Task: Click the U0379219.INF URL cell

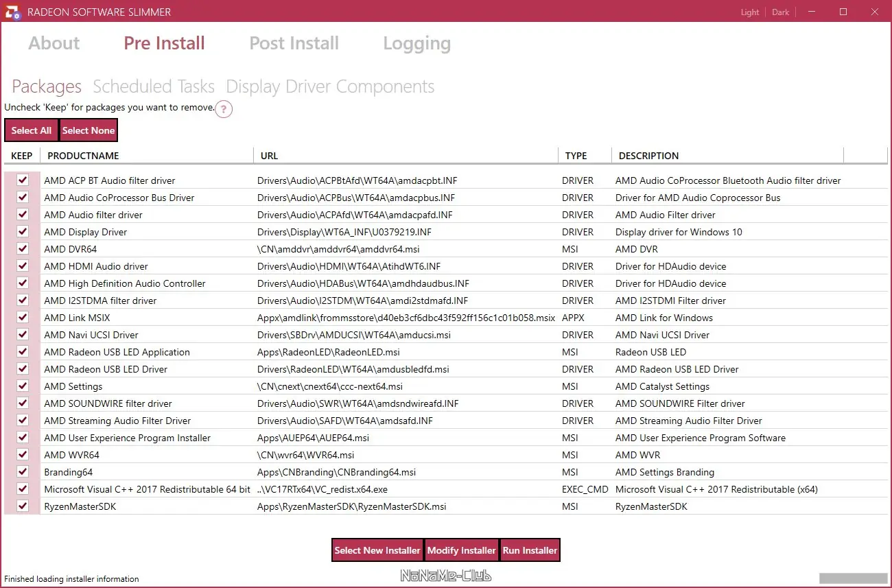Action: [x=344, y=232]
